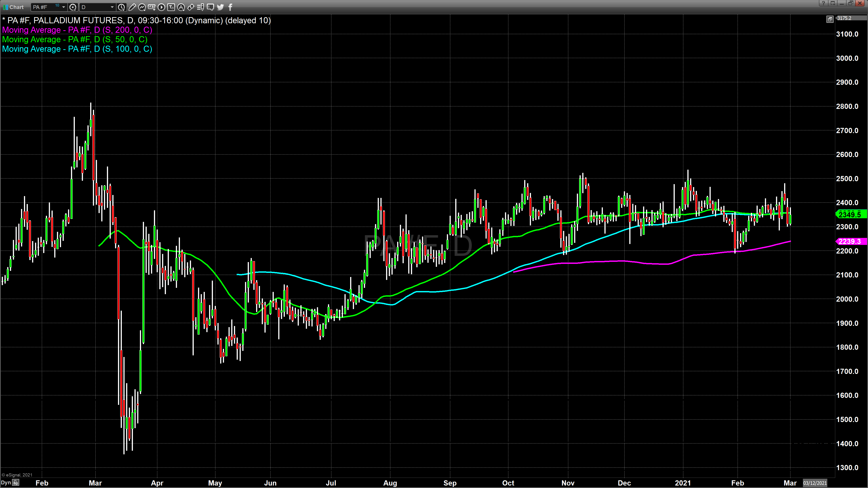
Task: Click the 03/12/2021 date box
Action: tap(815, 483)
